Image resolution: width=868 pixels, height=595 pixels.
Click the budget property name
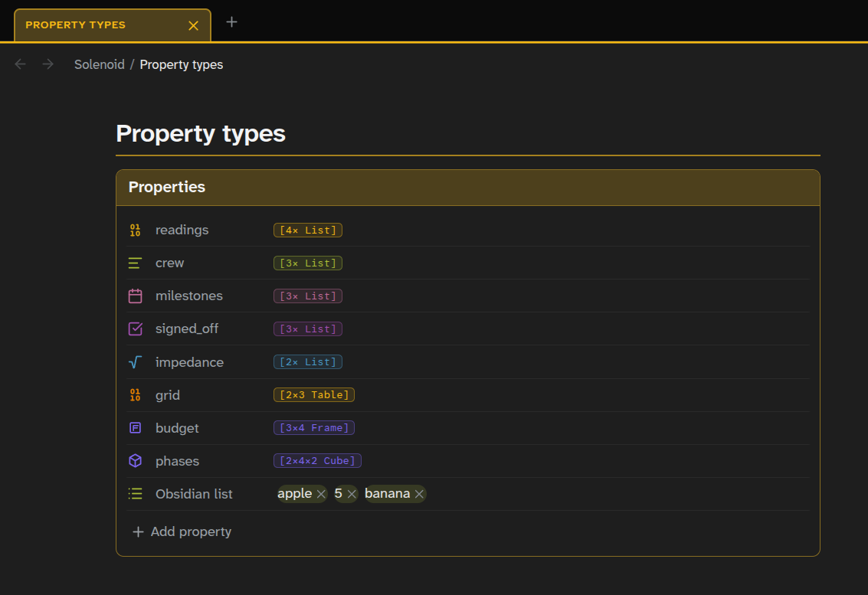pyautogui.click(x=177, y=428)
